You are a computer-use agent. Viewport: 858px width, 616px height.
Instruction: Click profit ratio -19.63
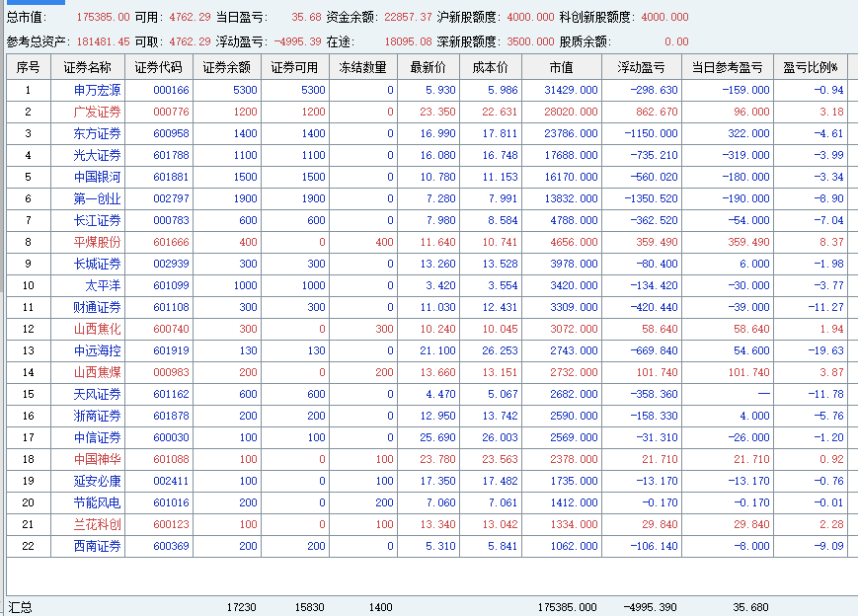[x=826, y=350]
